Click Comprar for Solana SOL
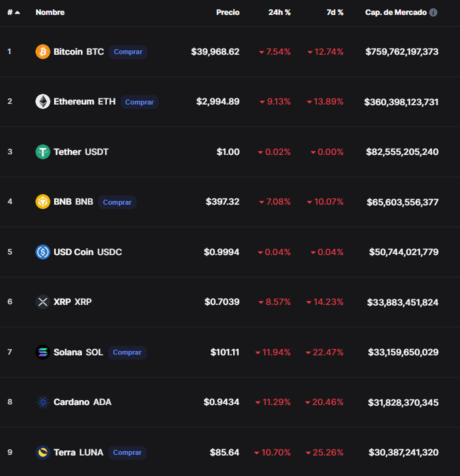 tap(127, 352)
